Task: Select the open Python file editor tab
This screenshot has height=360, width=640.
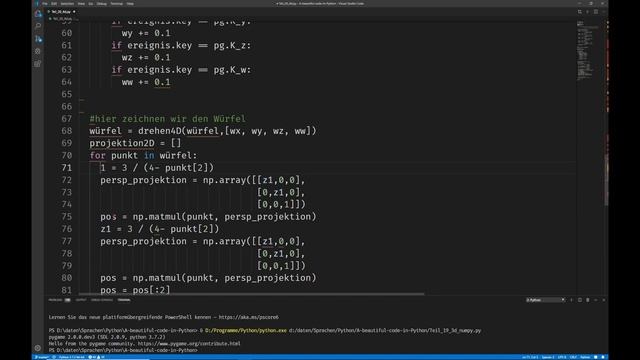Action: [x=61, y=12]
